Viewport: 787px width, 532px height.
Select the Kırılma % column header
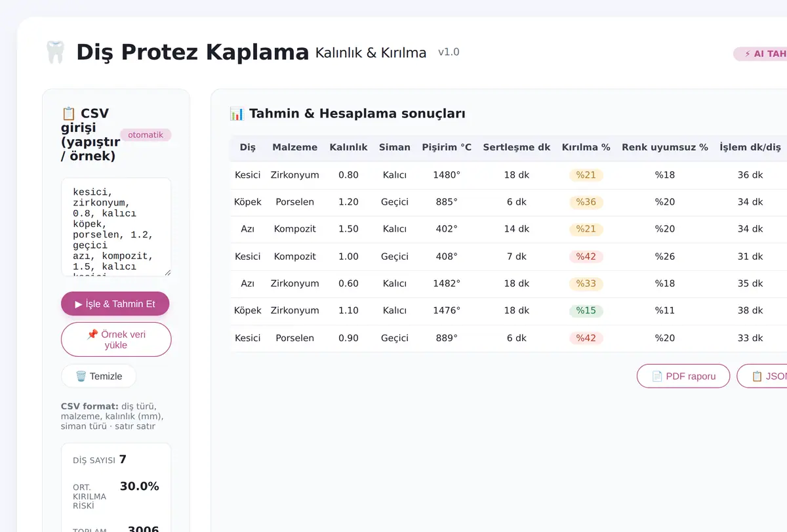click(586, 148)
